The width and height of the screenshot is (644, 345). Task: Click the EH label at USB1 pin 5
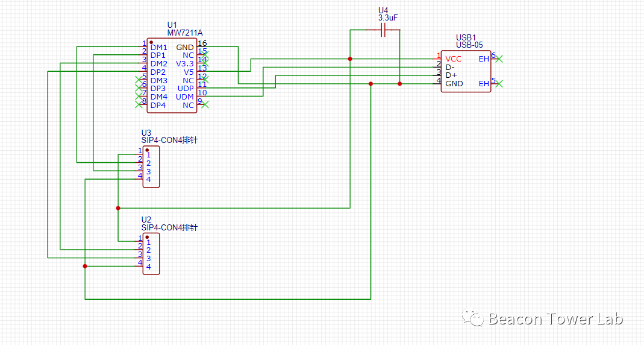(484, 83)
